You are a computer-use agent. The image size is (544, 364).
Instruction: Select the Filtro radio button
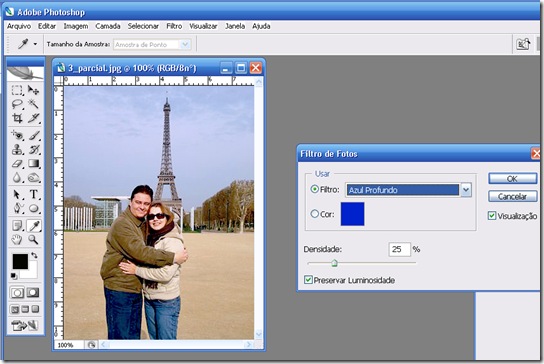[x=315, y=189]
